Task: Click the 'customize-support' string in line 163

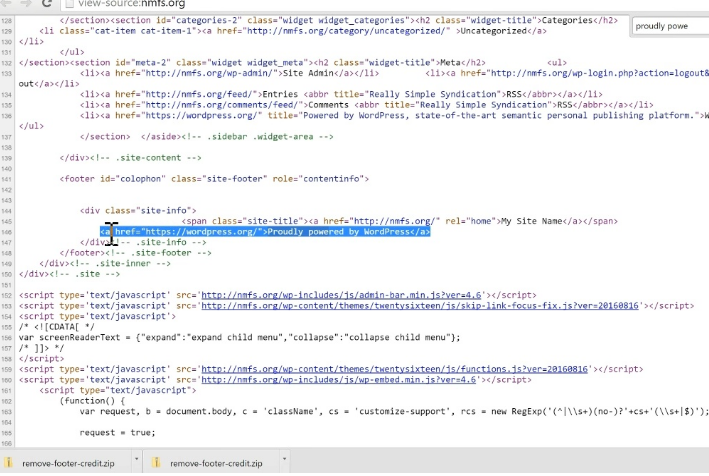Action: [402, 411]
